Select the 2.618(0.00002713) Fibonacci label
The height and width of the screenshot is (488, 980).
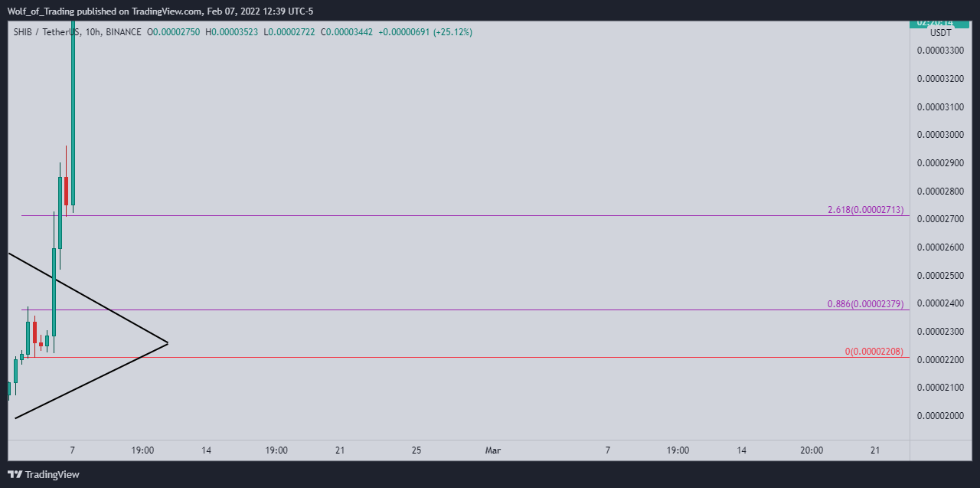[866, 210]
